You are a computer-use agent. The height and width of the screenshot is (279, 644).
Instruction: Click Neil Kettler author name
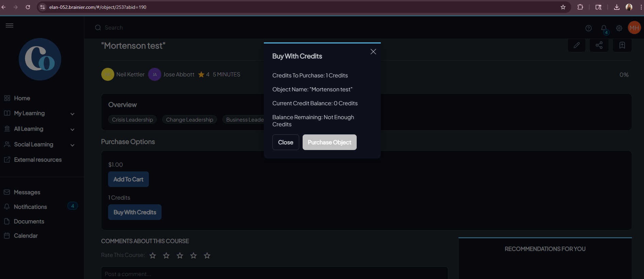130,74
